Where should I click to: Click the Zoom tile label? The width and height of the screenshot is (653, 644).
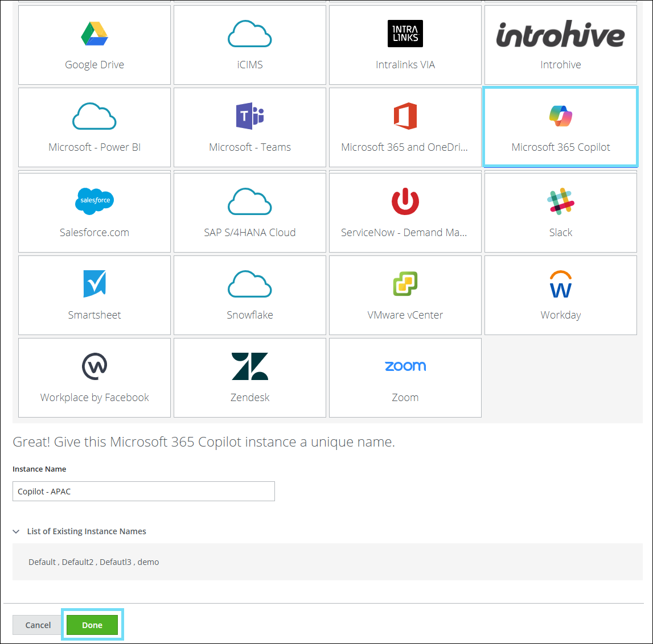pyautogui.click(x=405, y=397)
